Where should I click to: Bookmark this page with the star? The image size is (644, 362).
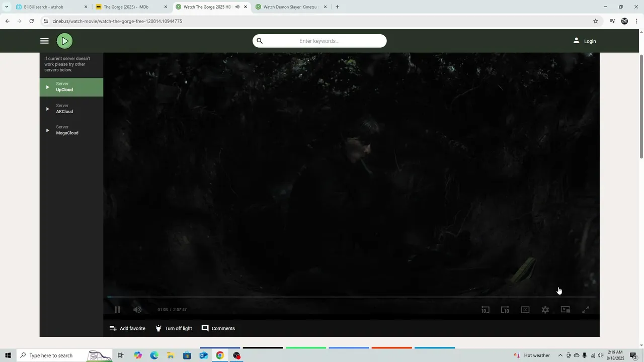coord(596,21)
